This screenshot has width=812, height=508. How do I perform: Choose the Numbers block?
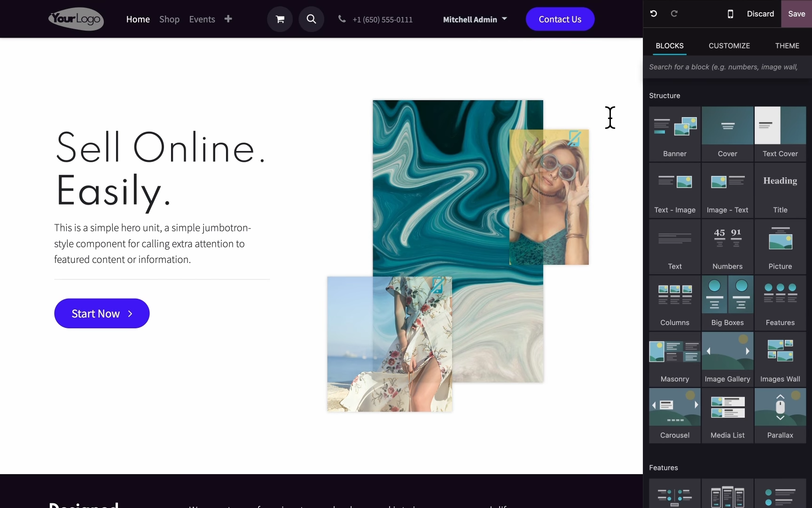(x=727, y=246)
